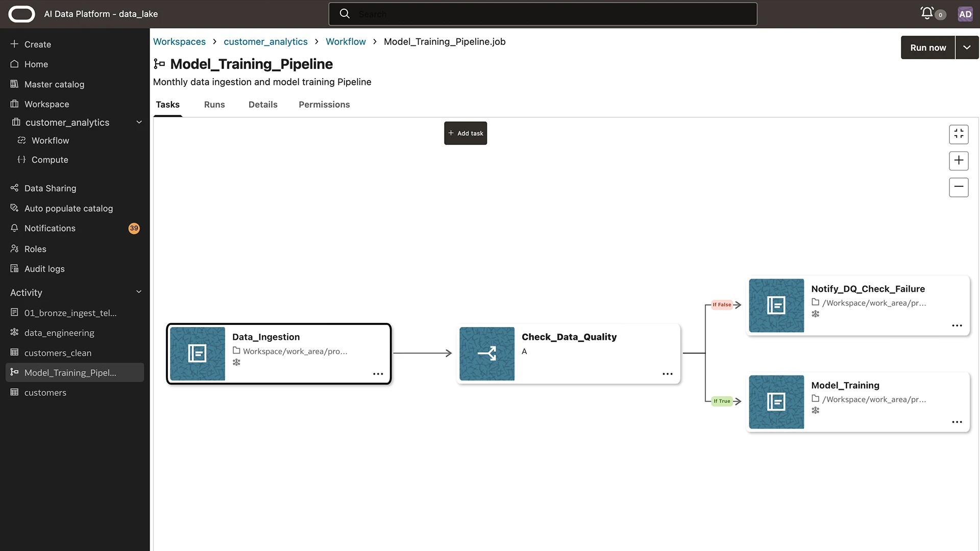The image size is (980, 551).
Task: Open the Create menu in sidebar
Action: (37, 44)
